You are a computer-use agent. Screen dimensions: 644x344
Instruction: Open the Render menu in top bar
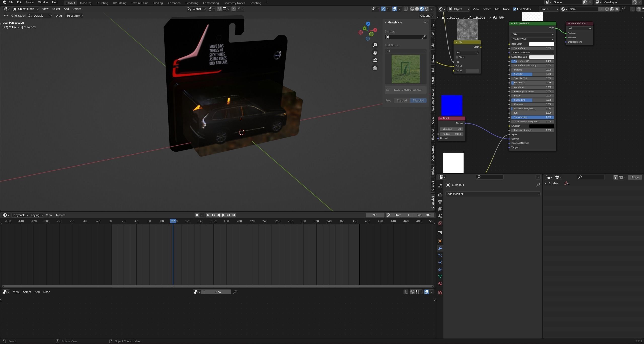click(x=30, y=2)
